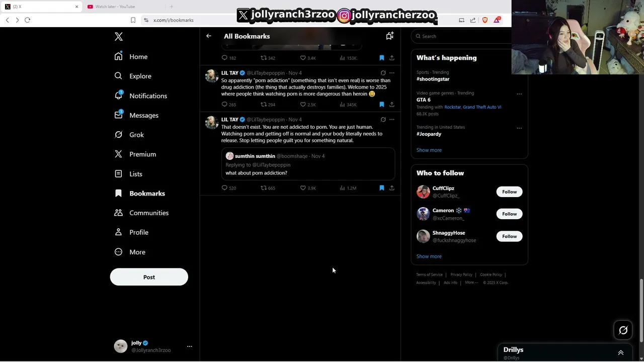Remove bookmark on 345K views tweet
The height and width of the screenshot is (362, 644).
382,105
